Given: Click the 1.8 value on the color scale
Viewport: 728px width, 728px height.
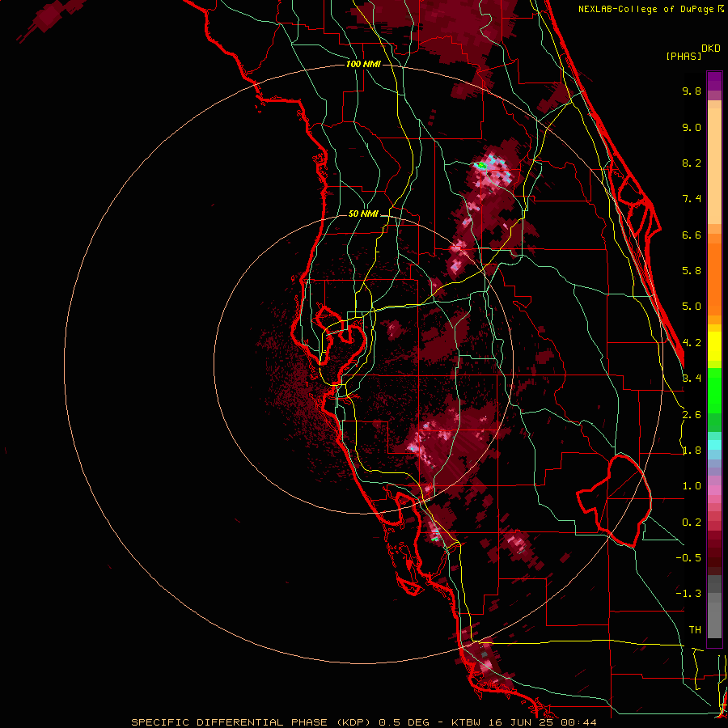Looking at the screenshot, I should (x=692, y=451).
